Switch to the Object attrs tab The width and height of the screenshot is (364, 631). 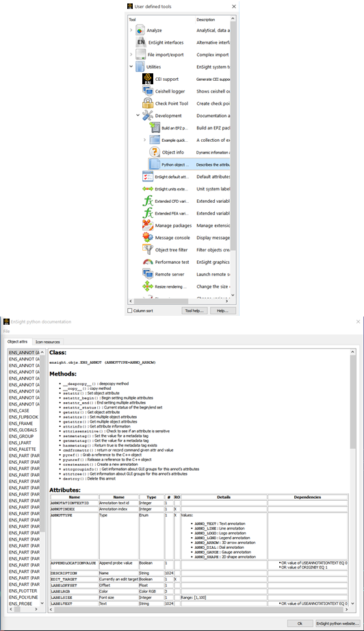click(17, 342)
